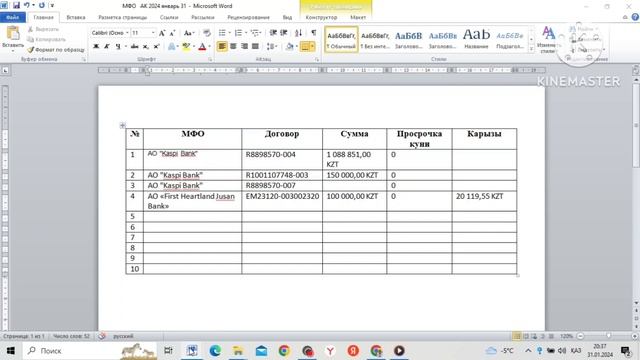Open the Change Case (Aa) menu
Screen dimensions: 640x360
[x=189, y=33]
